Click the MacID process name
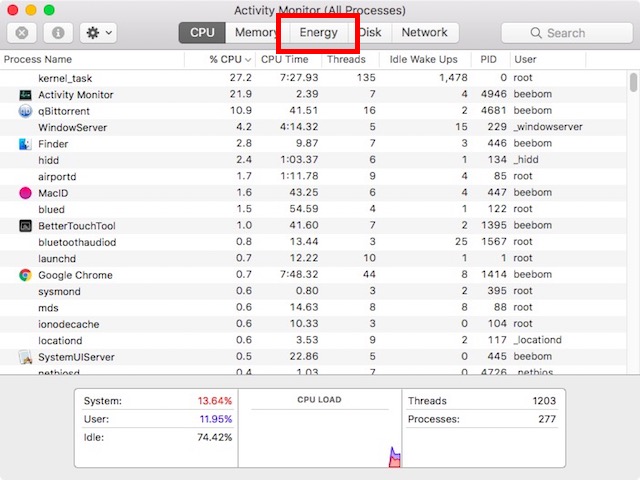This screenshot has width=640, height=480. click(x=53, y=193)
